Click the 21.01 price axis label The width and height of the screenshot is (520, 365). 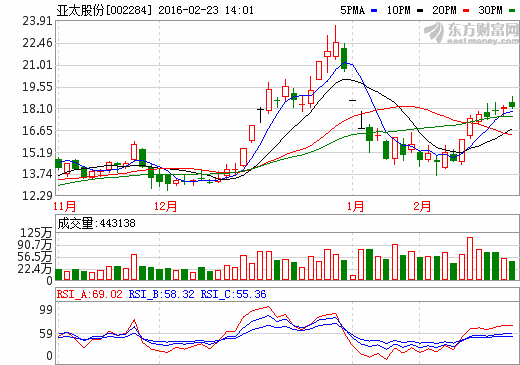click(x=37, y=65)
